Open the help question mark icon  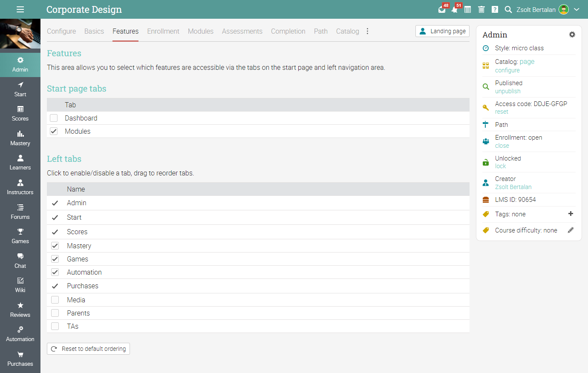tap(495, 9)
